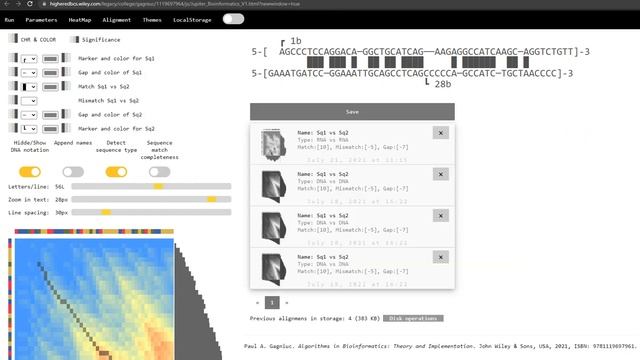Pick the gap color swatch for Sq2
Screen dimensions: 640x360
(50, 115)
